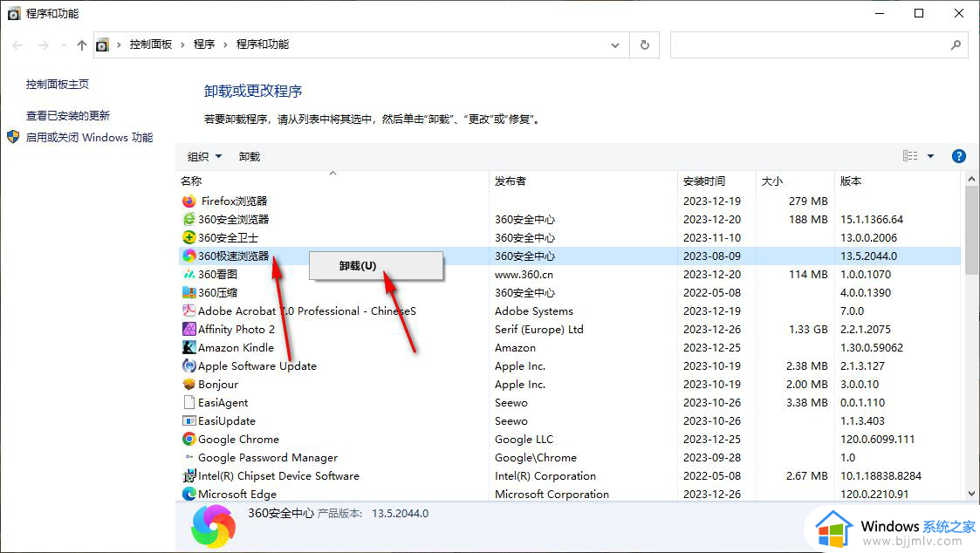980x553 pixels.
Task: Click the 360压缩 program icon
Action: tap(188, 292)
